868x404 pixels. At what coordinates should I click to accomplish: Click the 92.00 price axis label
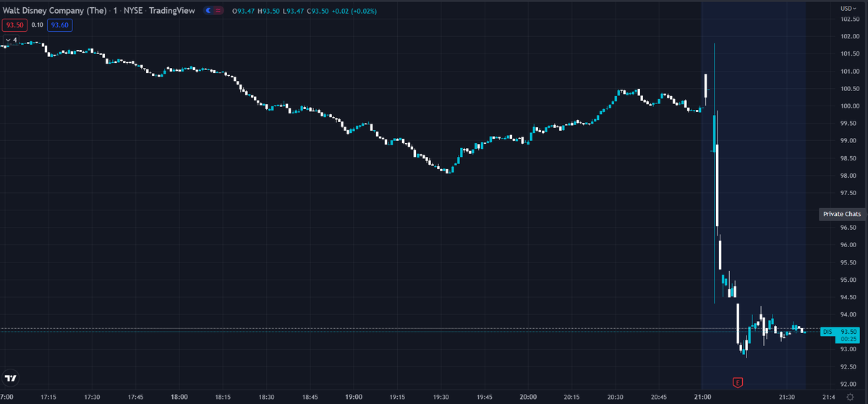coord(848,384)
